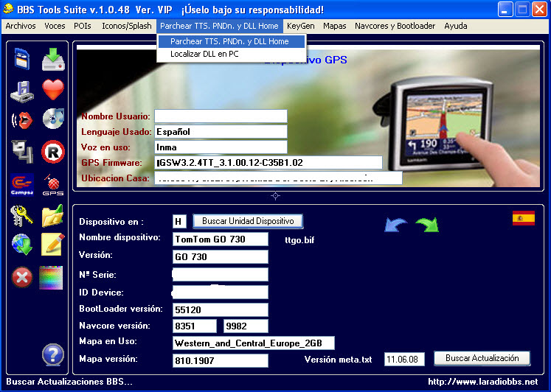Click the Versión meta.txt field
The image size is (551, 392).
tap(404, 360)
